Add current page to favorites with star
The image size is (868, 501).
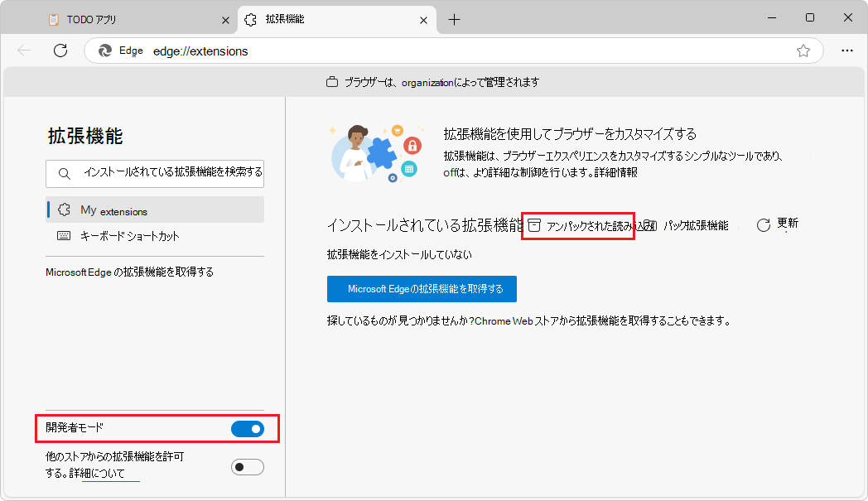pos(803,51)
